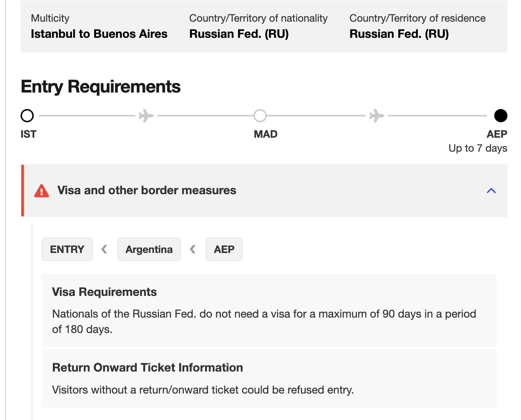The width and height of the screenshot is (521, 420).
Task: Click the Argentina breadcrumb chip
Action: (x=149, y=249)
